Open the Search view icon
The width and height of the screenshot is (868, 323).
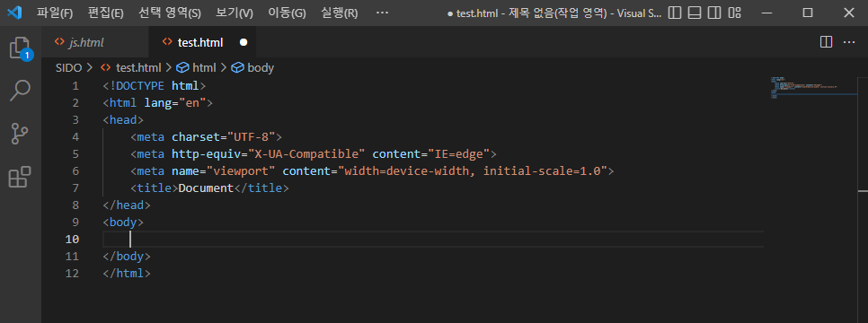click(x=21, y=90)
